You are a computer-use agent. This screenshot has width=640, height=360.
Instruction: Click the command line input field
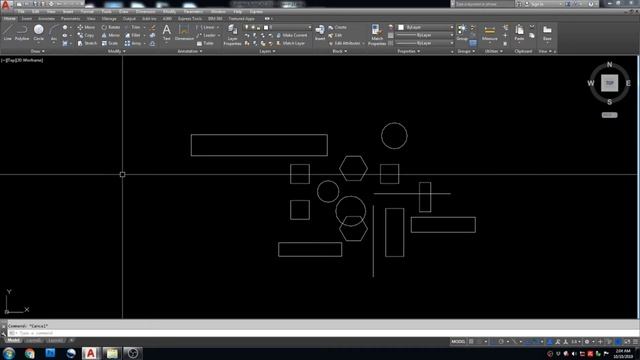(322, 333)
